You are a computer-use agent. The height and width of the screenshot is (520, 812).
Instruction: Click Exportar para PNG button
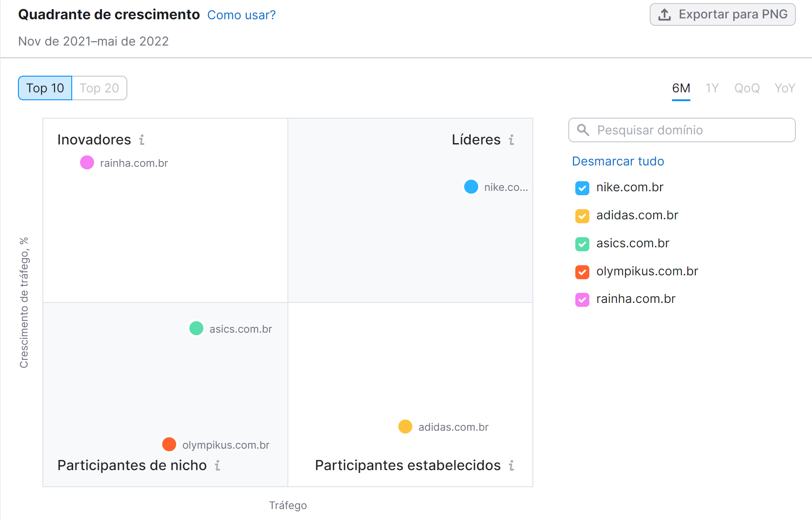coord(722,14)
